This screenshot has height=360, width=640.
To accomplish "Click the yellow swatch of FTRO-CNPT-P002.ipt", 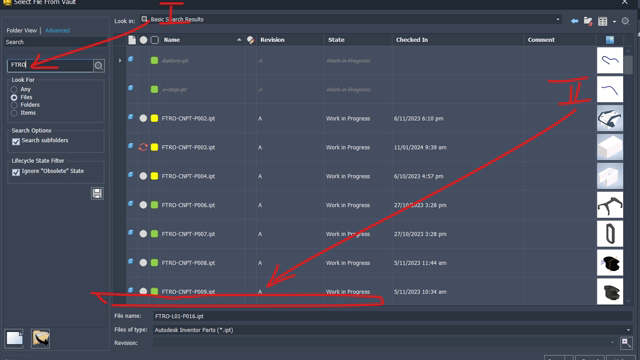I will tap(154, 118).
